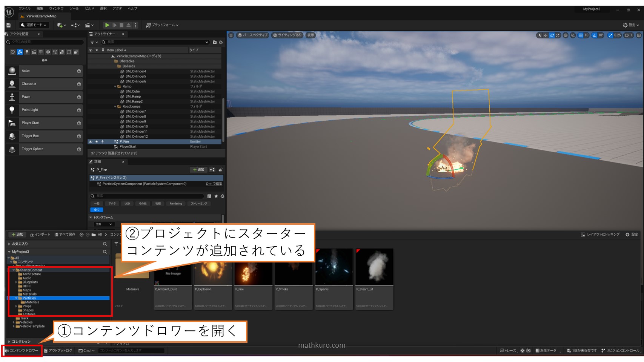This screenshot has height=362, width=644.
Task: Open the ライティングあり view mode menu
Action: (x=287, y=35)
